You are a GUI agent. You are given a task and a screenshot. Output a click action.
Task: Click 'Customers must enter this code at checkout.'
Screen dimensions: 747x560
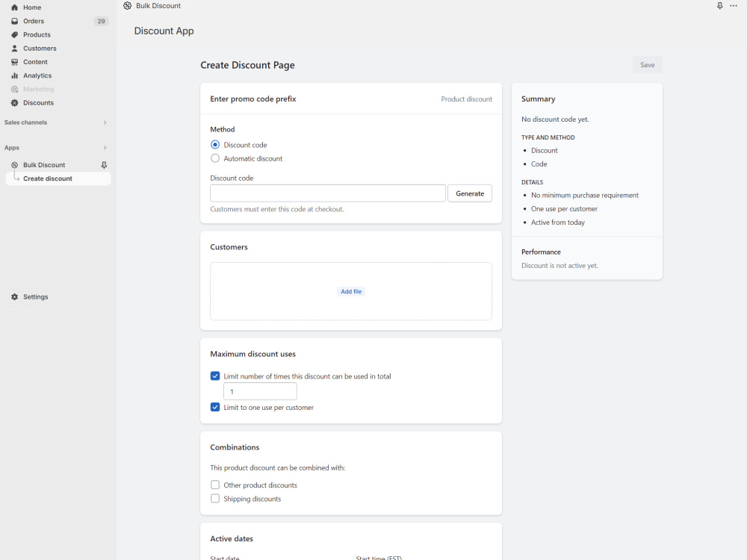pos(277,209)
